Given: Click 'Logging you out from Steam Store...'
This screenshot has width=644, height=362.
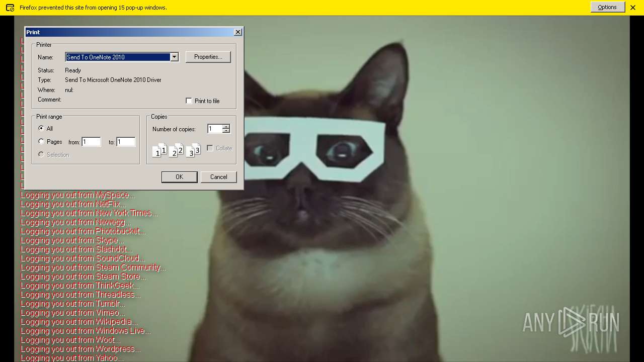Looking at the screenshot, I should point(84,277).
